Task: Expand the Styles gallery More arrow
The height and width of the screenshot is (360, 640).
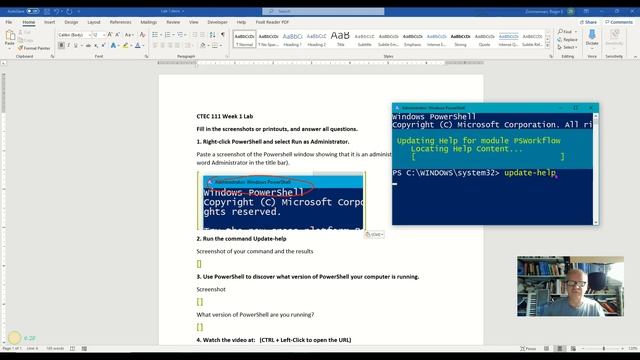Action: pyautogui.click(x=548, y=46)
